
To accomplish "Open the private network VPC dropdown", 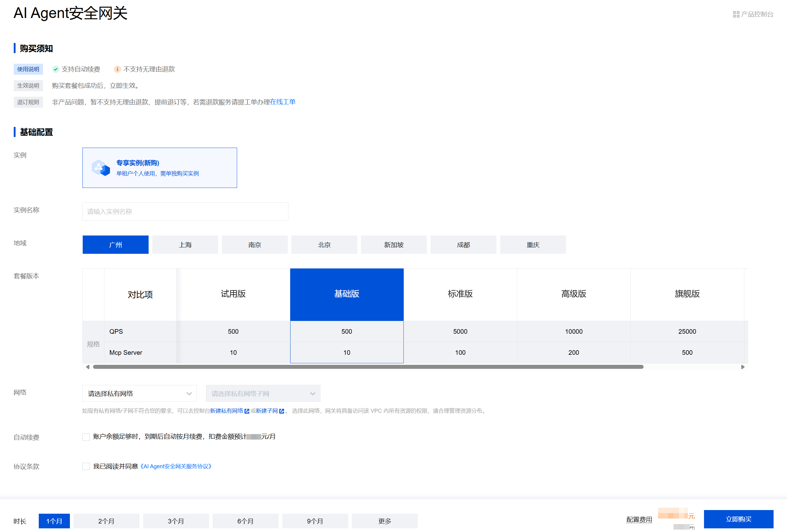I will (139, 393).
